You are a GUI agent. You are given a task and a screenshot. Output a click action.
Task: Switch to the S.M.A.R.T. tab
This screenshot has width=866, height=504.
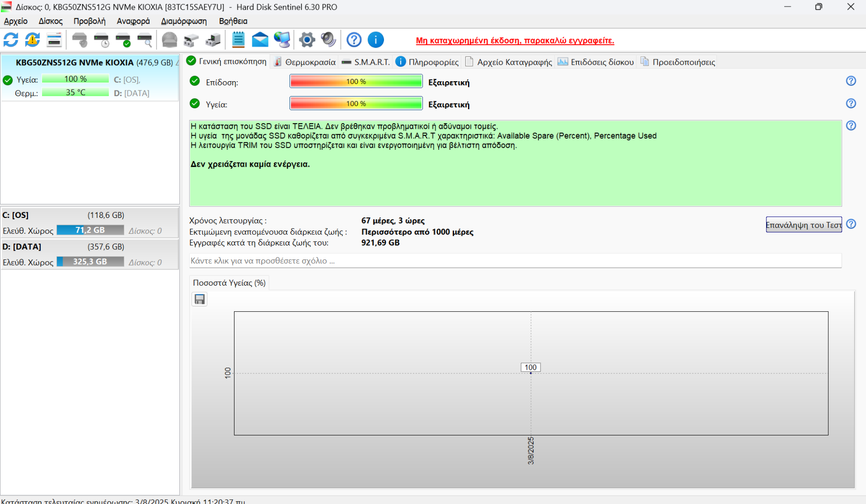point(366,62)
